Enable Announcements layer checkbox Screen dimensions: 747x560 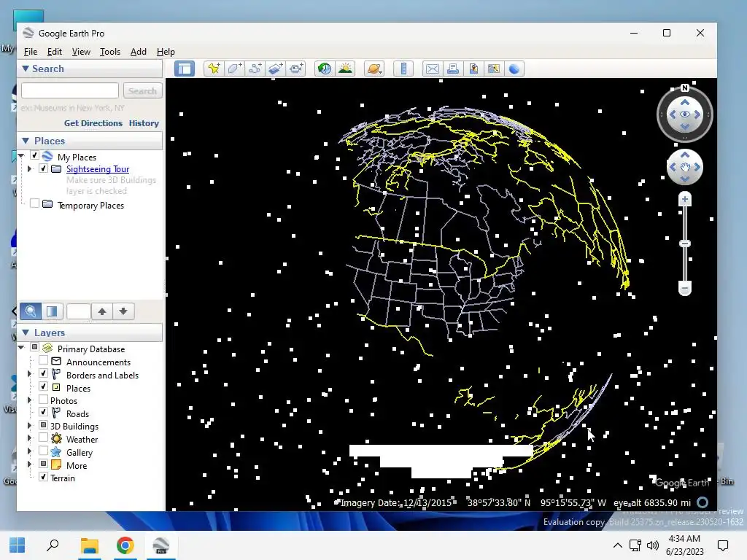[43, 360]
